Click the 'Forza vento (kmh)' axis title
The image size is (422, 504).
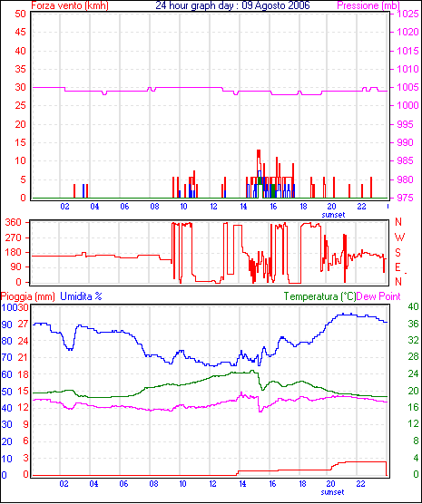pos(70,5)
